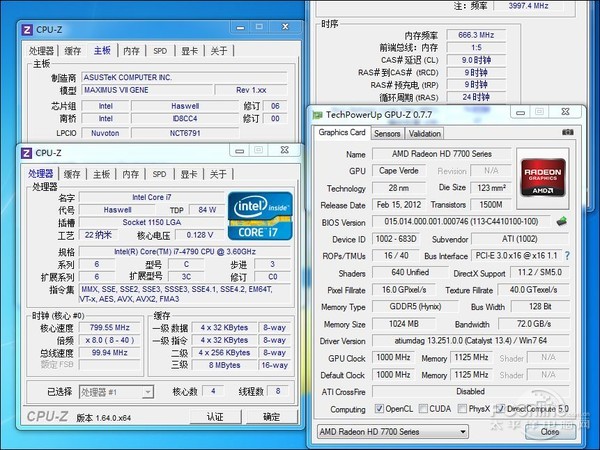Open the 显卡 tab in front CPU-Z window
The image size is (600, 450).
pos(189,174)
